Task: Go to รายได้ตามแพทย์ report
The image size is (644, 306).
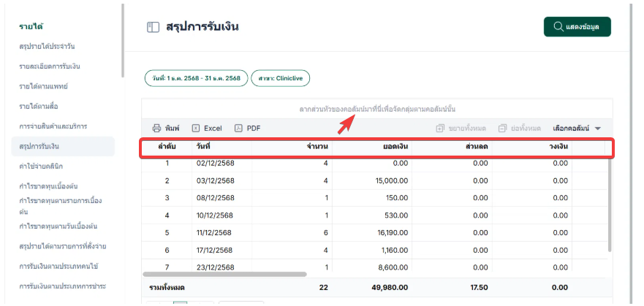Action: tap(44, 86)
